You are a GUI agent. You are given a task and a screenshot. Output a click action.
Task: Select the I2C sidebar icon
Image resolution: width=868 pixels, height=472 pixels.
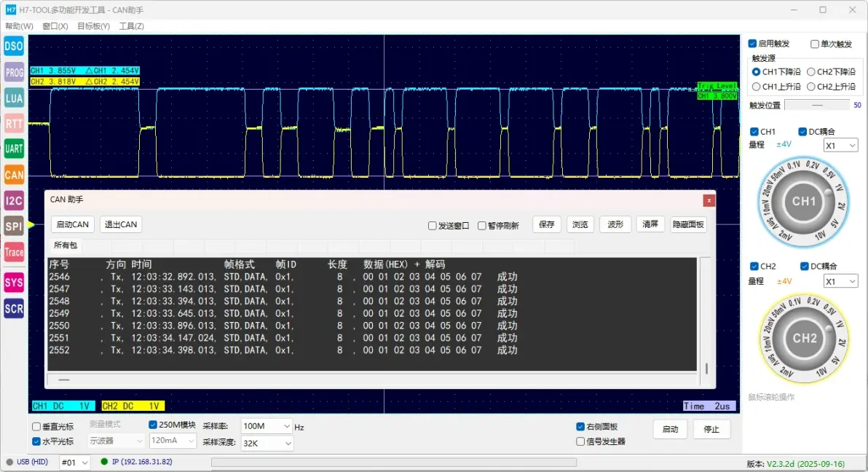tap(14, 200)
